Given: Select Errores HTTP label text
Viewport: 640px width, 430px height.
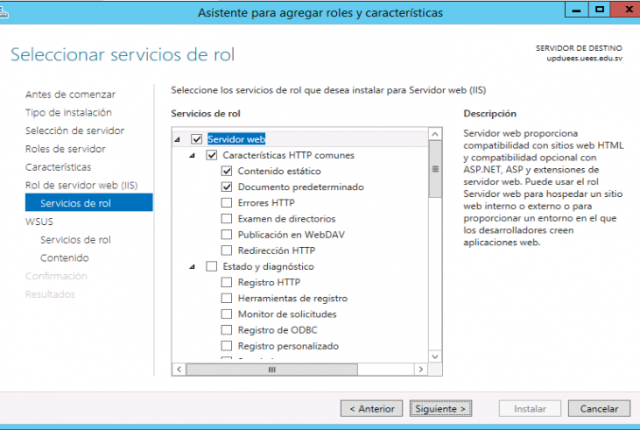Looking at the screenshot, I should pos(266,203).
